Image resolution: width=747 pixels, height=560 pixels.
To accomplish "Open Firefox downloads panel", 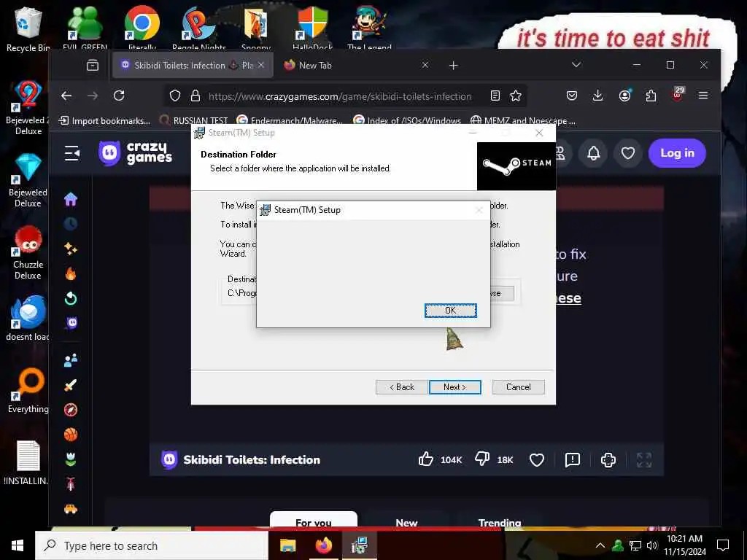I will [597, 96].
